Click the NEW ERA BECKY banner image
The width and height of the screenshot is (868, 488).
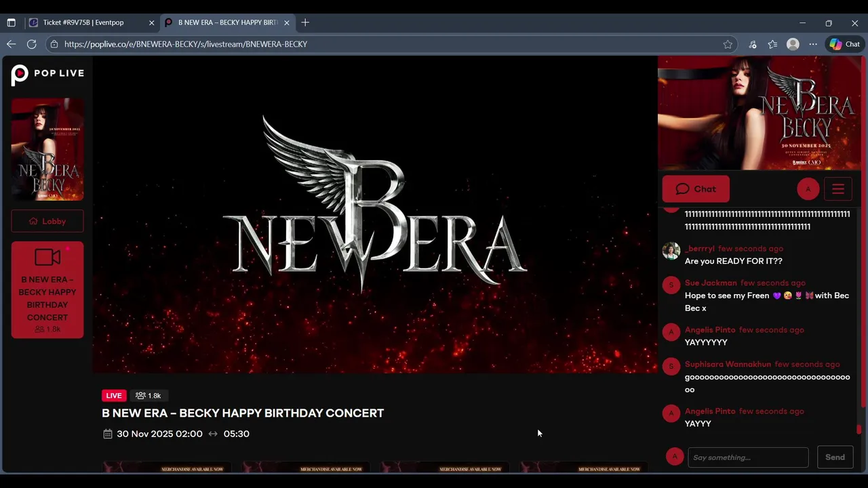tap(759, 113)
